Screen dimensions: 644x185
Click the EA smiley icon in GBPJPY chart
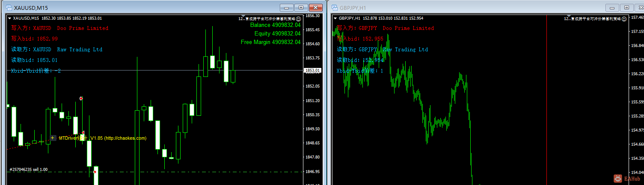coord(625,18)
